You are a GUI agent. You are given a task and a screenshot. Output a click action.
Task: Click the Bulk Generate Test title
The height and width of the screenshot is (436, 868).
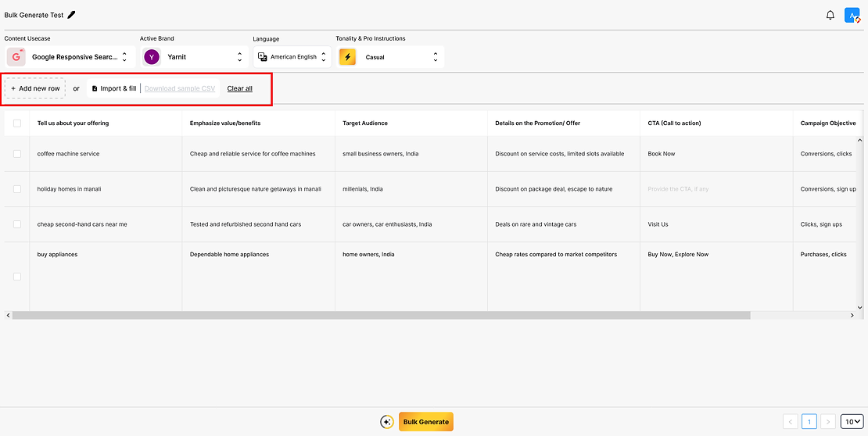(34, 15)
